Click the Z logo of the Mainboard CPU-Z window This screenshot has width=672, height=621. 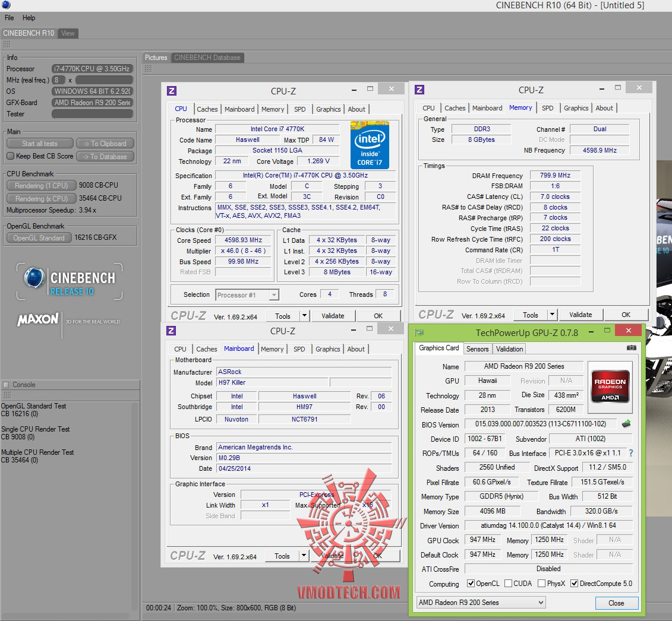coord(172,331)
